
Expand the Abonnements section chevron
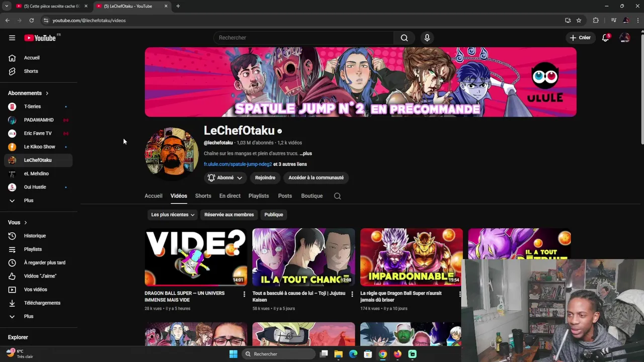click(x=47, y=94)
